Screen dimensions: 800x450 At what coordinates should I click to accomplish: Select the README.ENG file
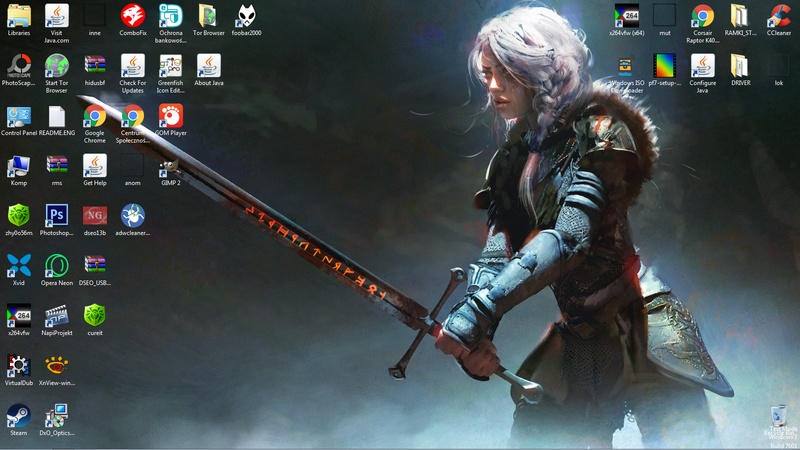57,116
